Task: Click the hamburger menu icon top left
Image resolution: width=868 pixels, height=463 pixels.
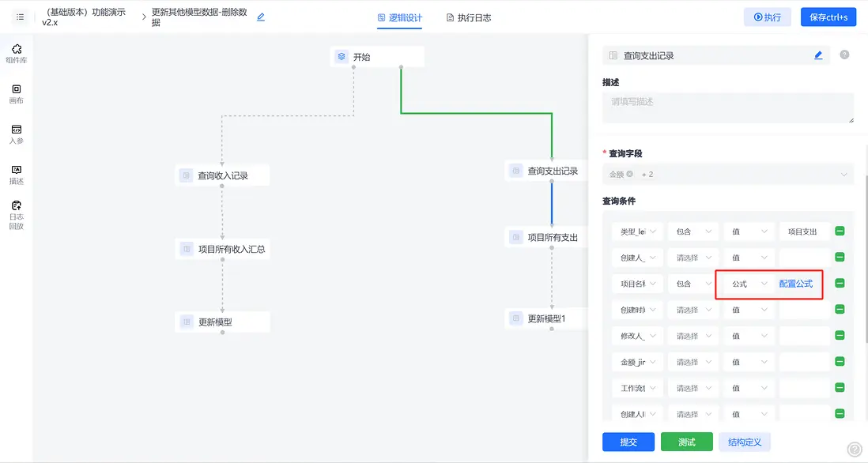Action: click(x=20, y=17)
